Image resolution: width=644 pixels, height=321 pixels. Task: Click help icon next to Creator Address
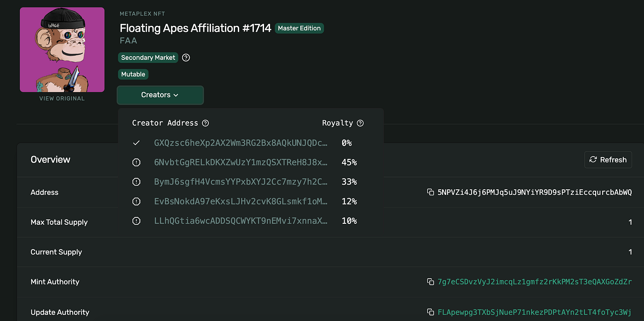click(206, 123)
